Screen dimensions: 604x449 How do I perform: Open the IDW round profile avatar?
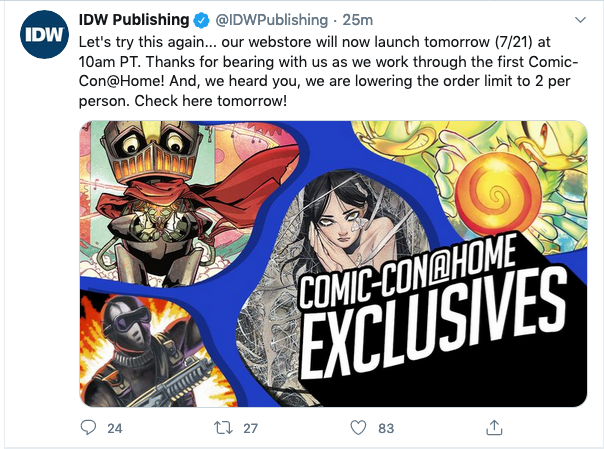[44, 35]
